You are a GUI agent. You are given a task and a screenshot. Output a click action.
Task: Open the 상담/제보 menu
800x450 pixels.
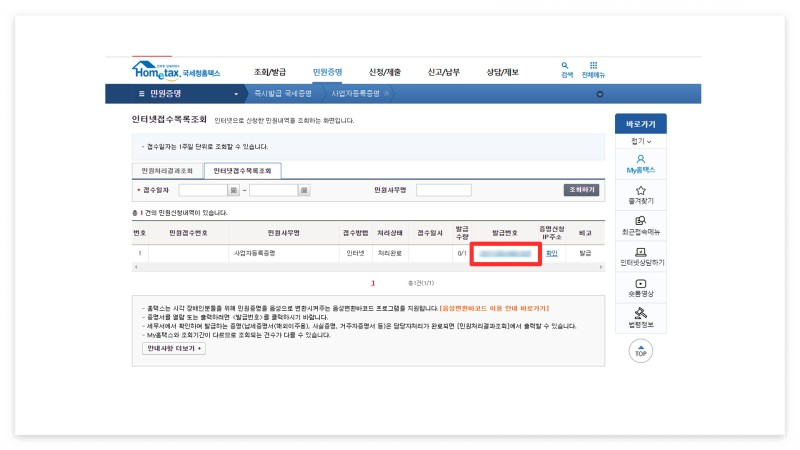pos(502,72)
